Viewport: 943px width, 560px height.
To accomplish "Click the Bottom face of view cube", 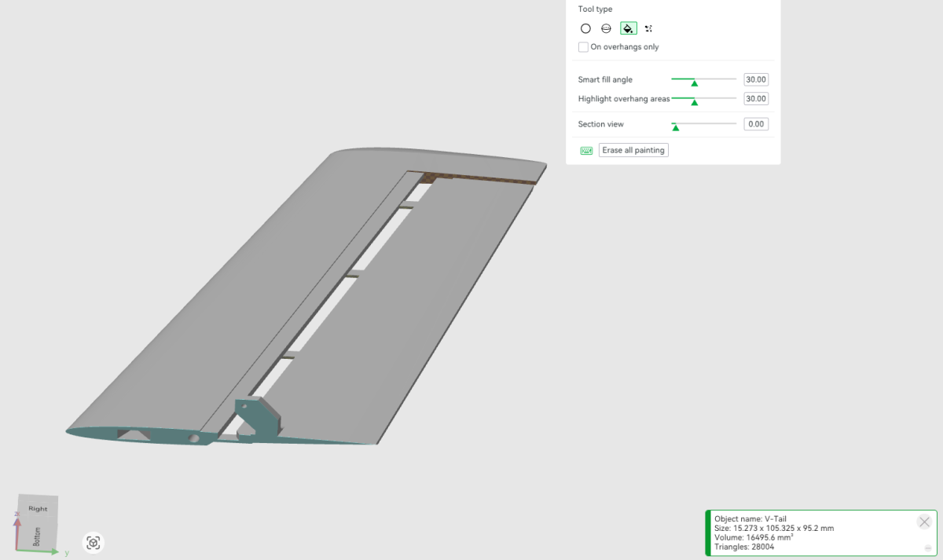I will pyautogui.click(x=37, y=536).
